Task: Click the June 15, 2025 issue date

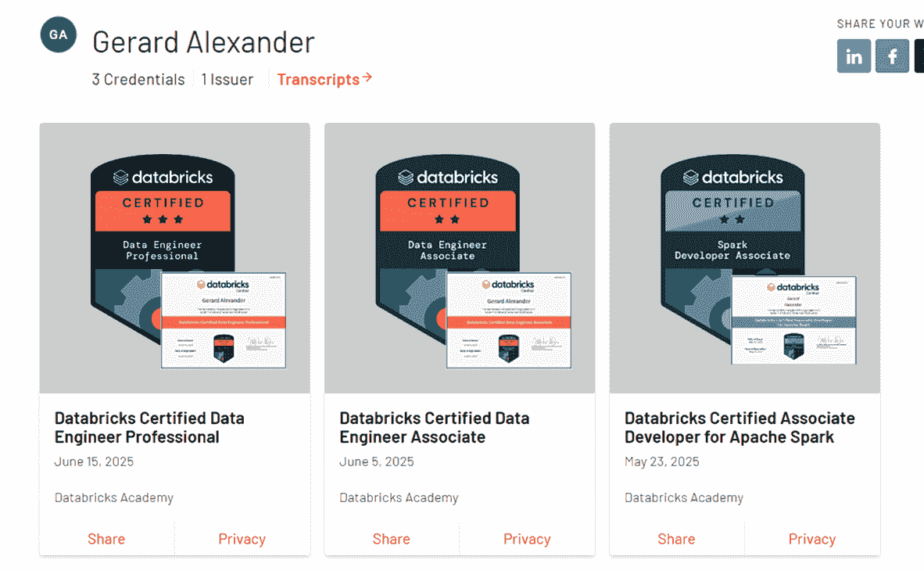Action: (x=95, y=461)
